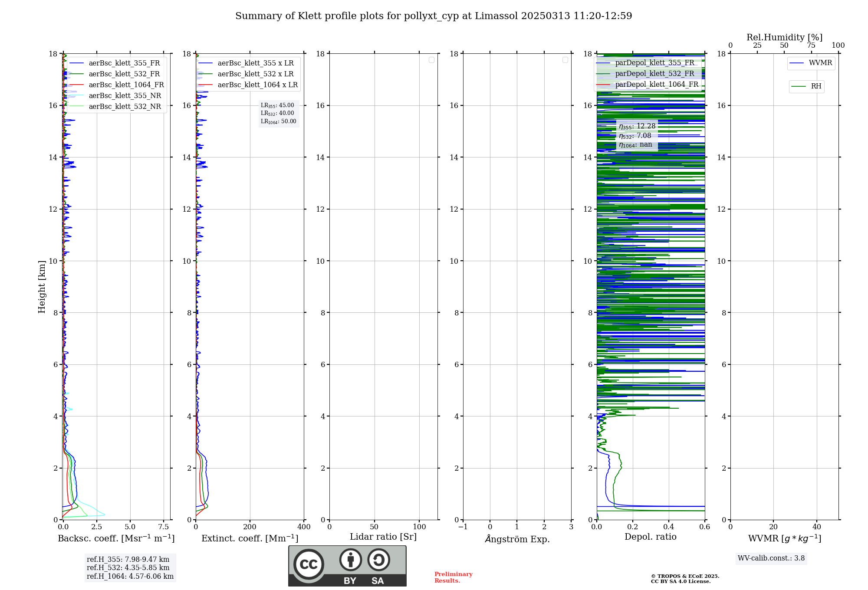Click legend entry aerBsc_klett_355_FR

point(115,63)
